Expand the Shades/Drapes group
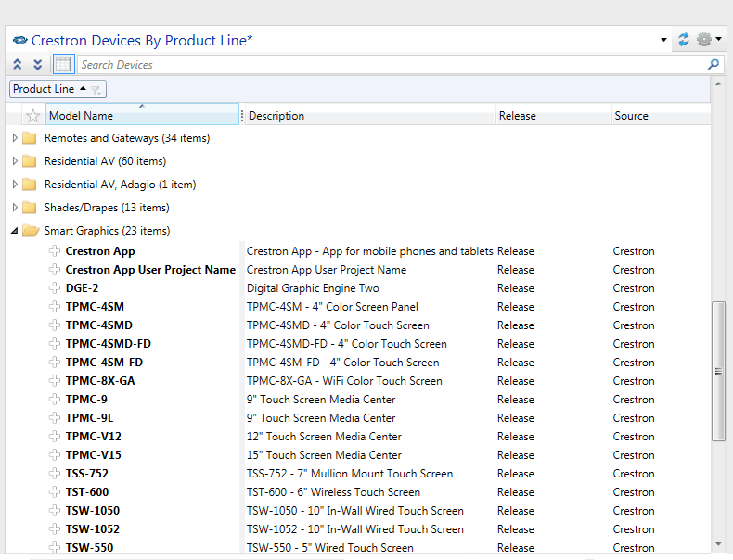The width and height of the screenshot is (733, 560). click(15, 208)
